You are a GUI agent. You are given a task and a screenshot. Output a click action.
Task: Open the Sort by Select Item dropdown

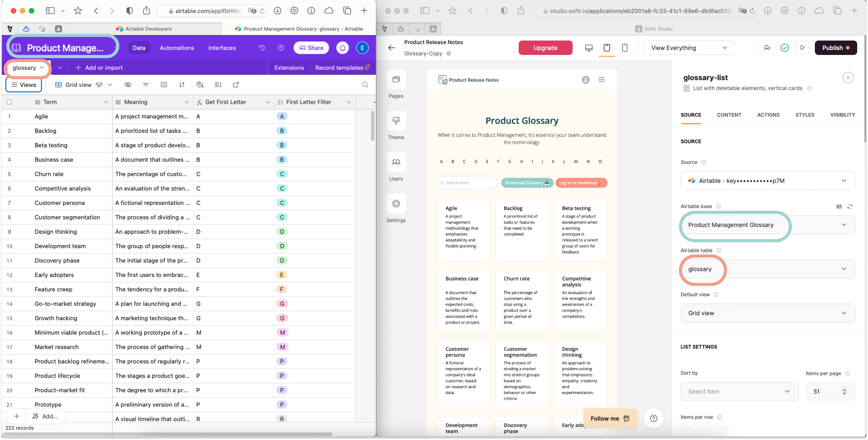pos(739,392)
